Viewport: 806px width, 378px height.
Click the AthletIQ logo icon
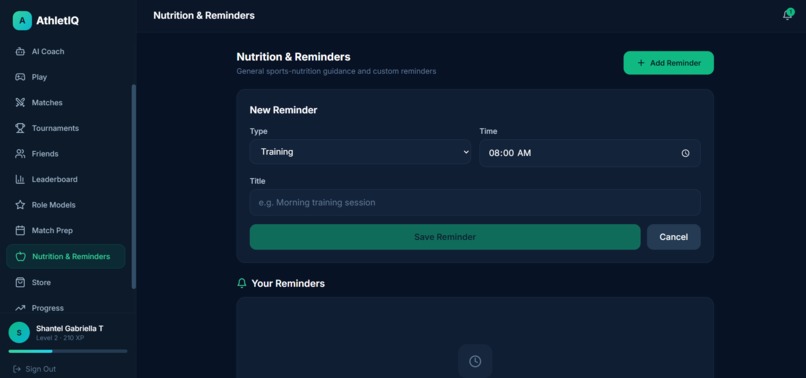(22, 21)
